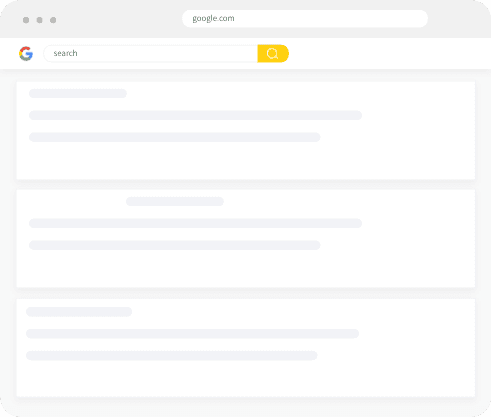Screen dimensions: 491x417
Task: Focus the google.com address bar
Action: (305, 18)
